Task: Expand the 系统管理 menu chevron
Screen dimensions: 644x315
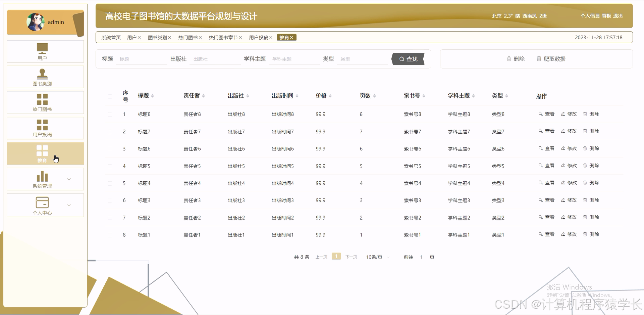Action: click(x=69, y=179)
